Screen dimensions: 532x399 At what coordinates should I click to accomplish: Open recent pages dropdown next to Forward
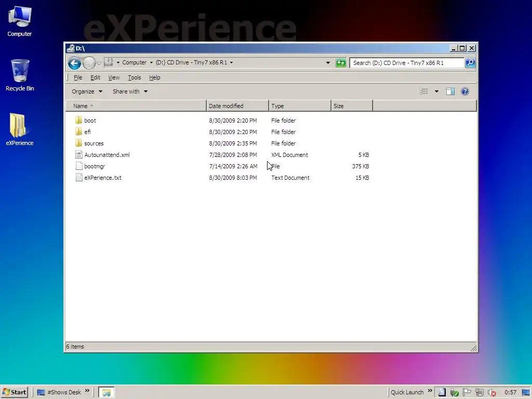[99, 63]
